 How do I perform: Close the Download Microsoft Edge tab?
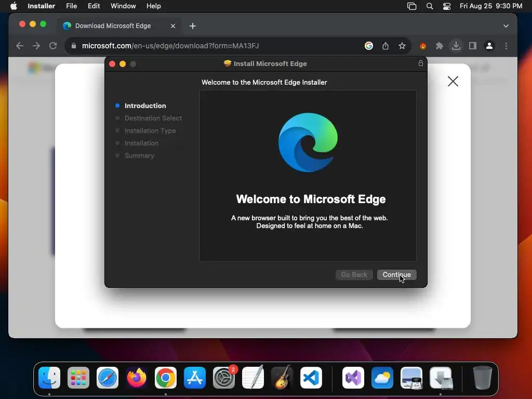(172, 26)
